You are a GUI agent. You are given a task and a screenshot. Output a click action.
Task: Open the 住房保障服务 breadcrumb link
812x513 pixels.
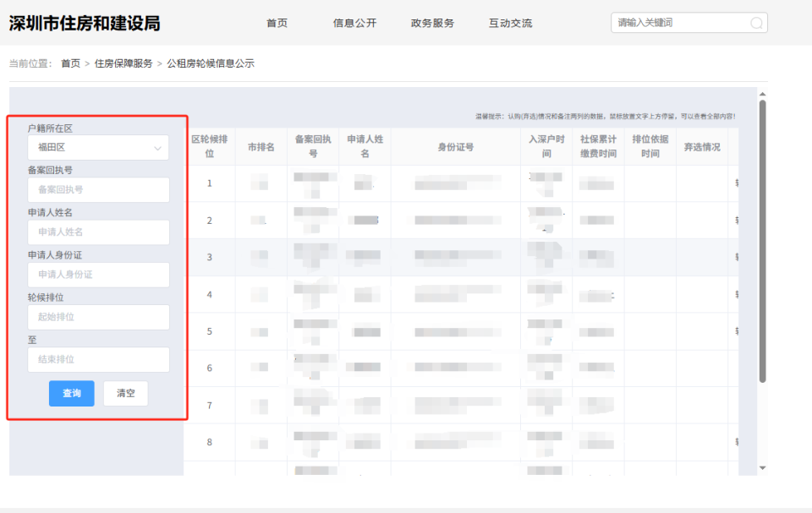[123, 63]
